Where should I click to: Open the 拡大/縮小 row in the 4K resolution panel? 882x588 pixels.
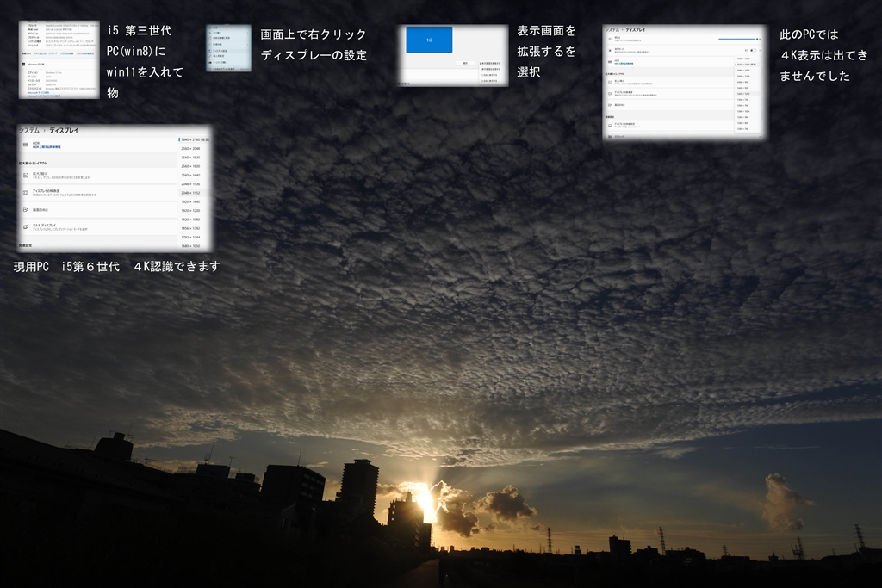[98, 176]
